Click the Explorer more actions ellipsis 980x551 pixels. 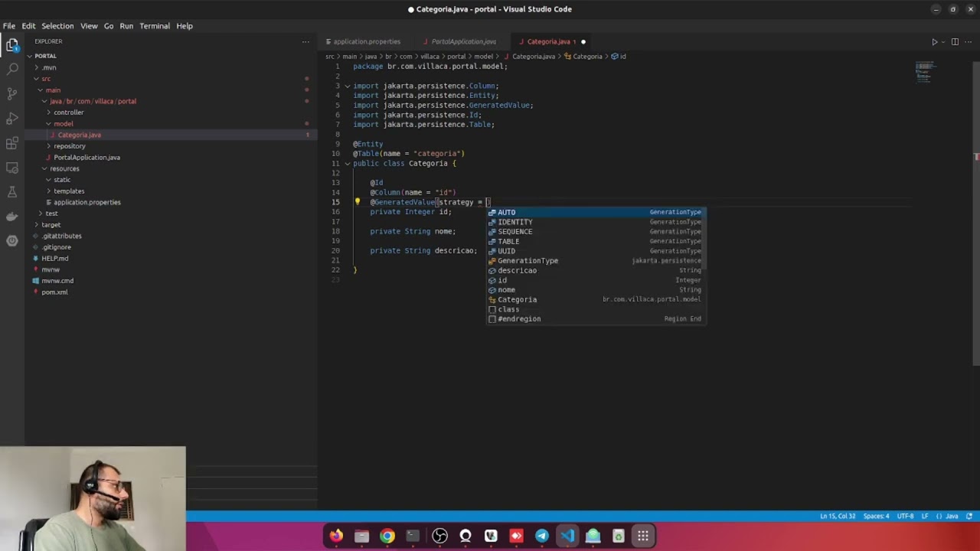click(305, 41)
